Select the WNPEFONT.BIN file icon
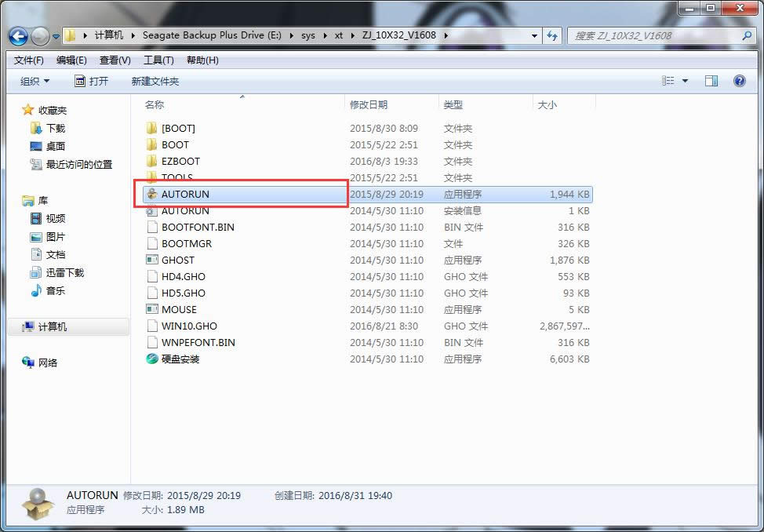The height and width of the screenshot is (532, 764). pos(152,342)
